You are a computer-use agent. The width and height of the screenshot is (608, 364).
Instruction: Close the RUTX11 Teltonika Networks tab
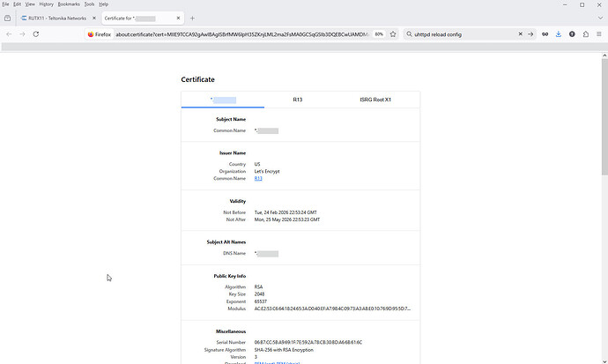coord(93,18)
